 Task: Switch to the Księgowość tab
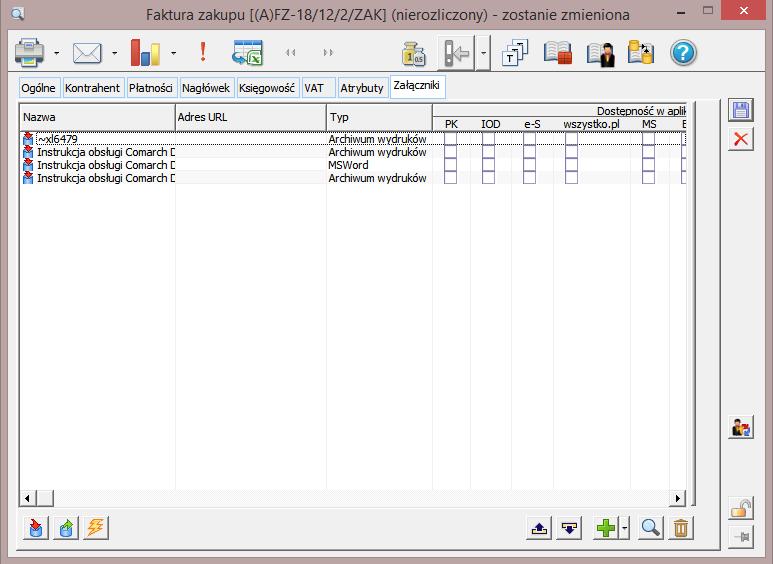pos(267,88)
